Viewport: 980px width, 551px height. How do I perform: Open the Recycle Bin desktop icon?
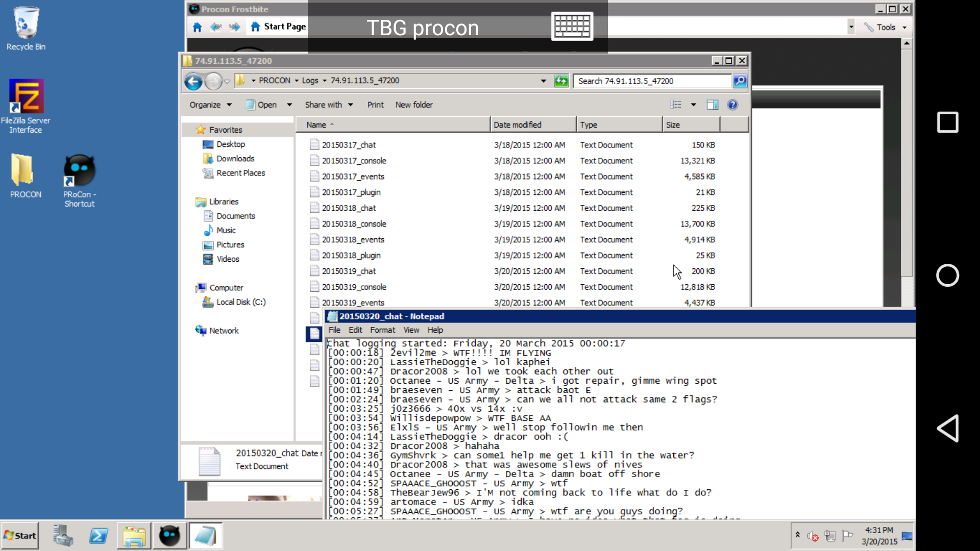pos(26,29)
